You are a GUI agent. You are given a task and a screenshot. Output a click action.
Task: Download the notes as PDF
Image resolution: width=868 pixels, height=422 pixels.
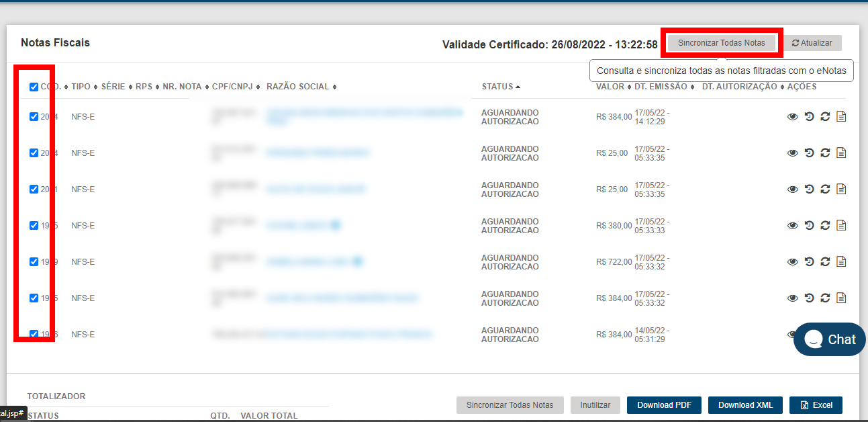coord(664,405)
